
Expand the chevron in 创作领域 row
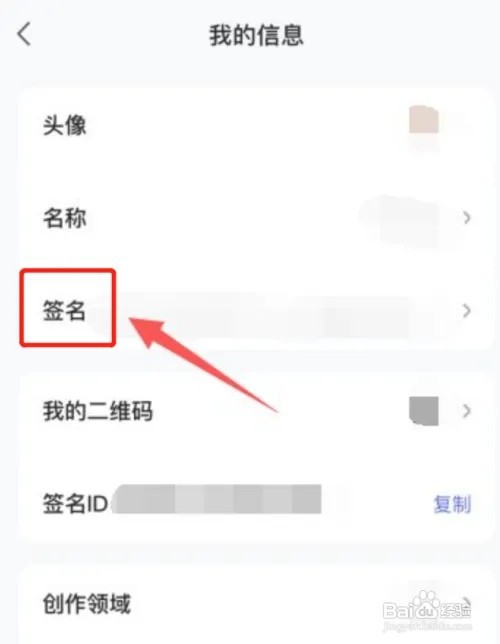466,603
